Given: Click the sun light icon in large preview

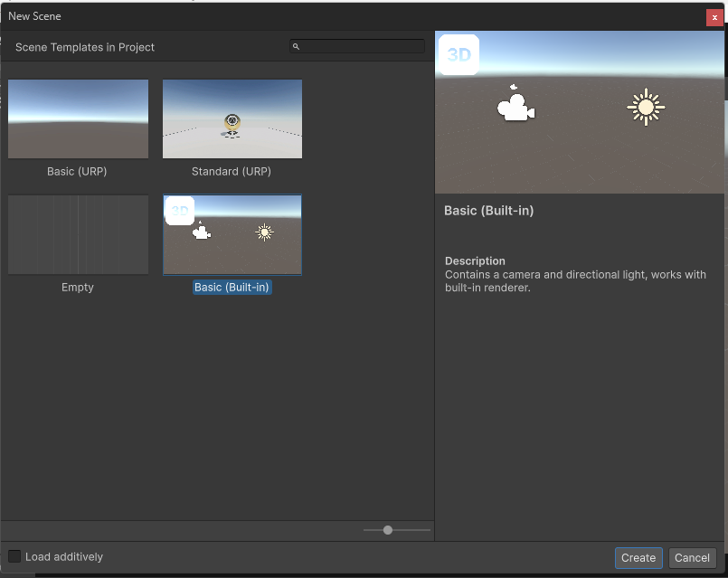Looking at the screenshot, I should pyautogui.click(x=646, y=108).
